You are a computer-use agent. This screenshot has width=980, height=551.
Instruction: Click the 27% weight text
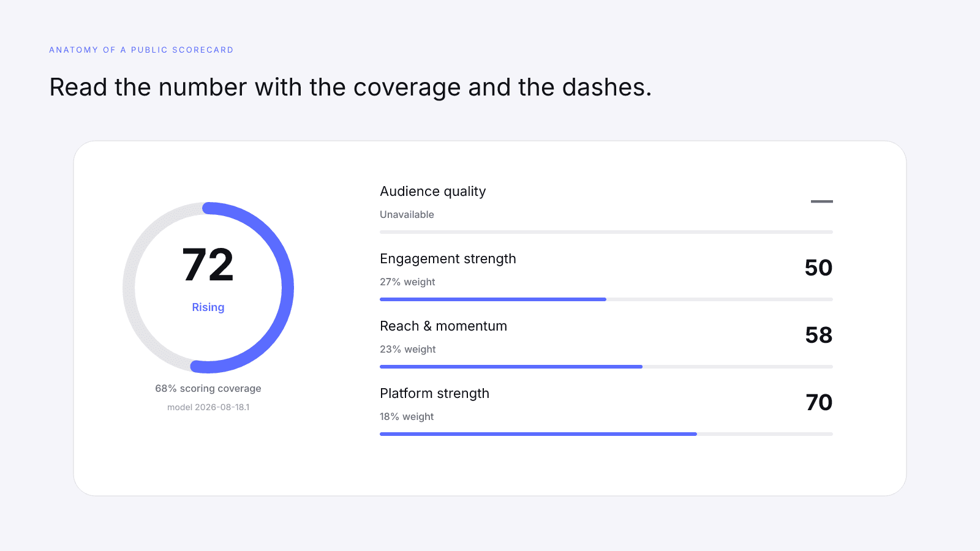coord(407,282)
